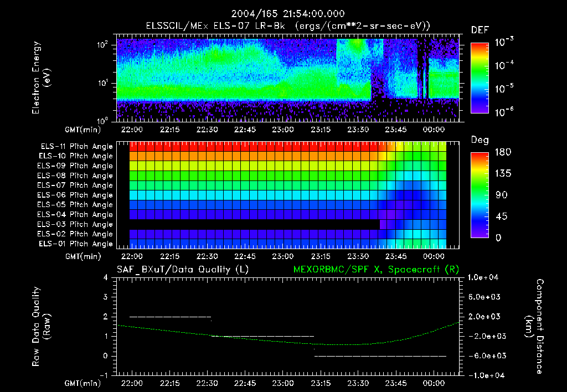Select the plot title date 2004/165 21:54:00.000
Image resolution: width=567 pixels, height=392 pixels.
click(288, 14)
